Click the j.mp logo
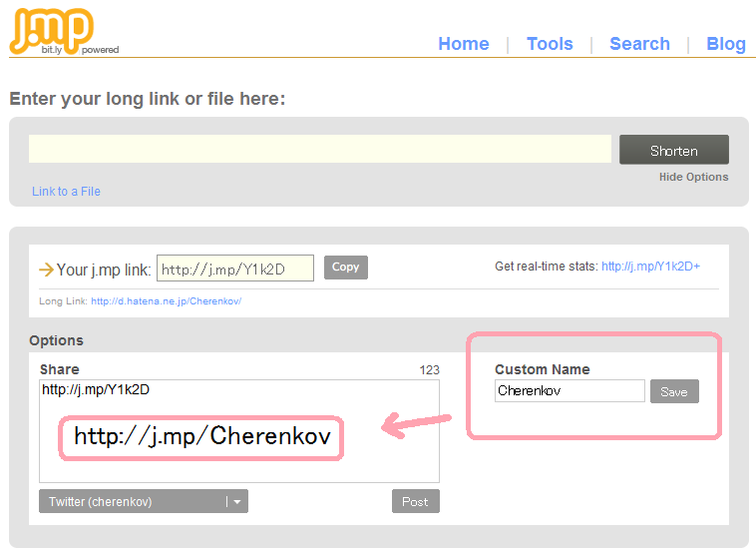Viewport: 756px width, 552px height. pyautogui.click(x=64, y=31)
